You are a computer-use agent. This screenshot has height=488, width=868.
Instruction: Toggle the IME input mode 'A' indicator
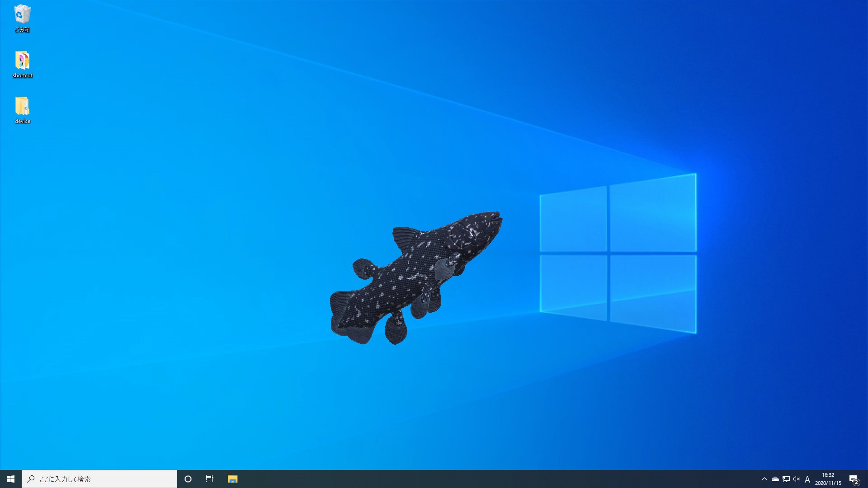click(807, 479)
